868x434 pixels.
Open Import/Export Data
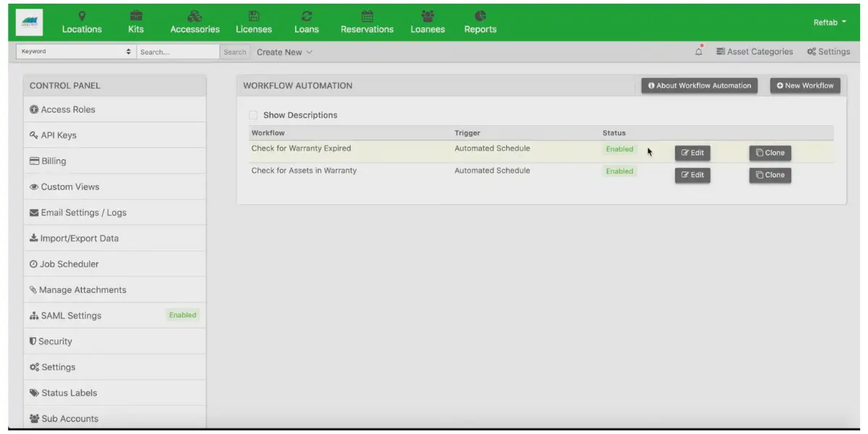[114, 238]
